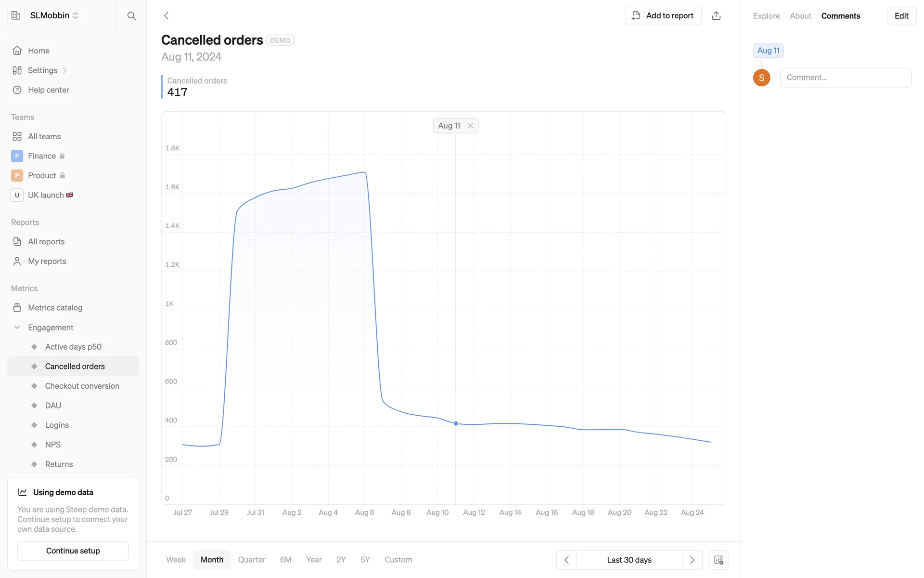Click the Comment input field
Image resolution: width=924 pixels, height=578 pixels.
[845, 78]
